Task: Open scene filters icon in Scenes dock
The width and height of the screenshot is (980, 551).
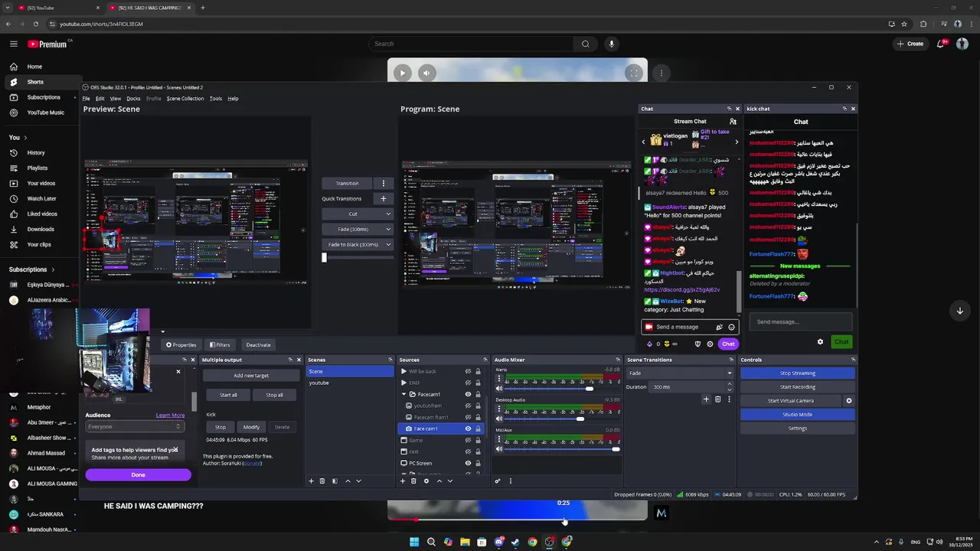Action: click(335, 481)
